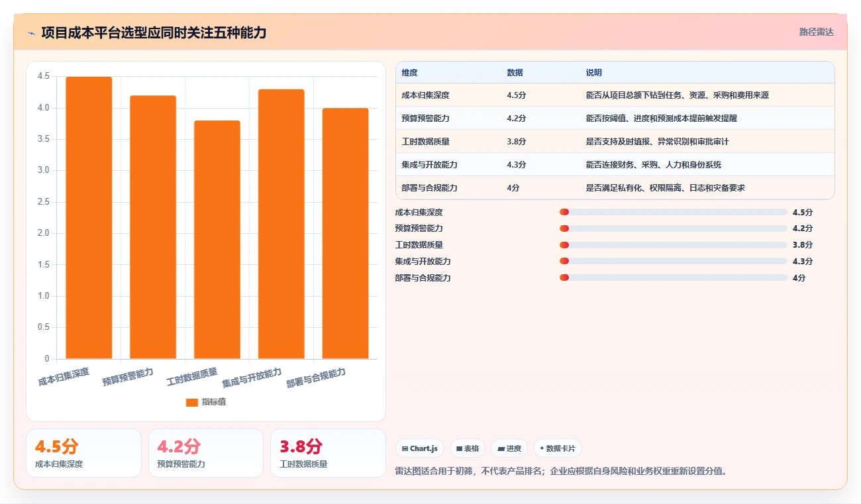Click the 4.3分 value beside progress bar
The image size is (861, 504).
click(802, 262)
